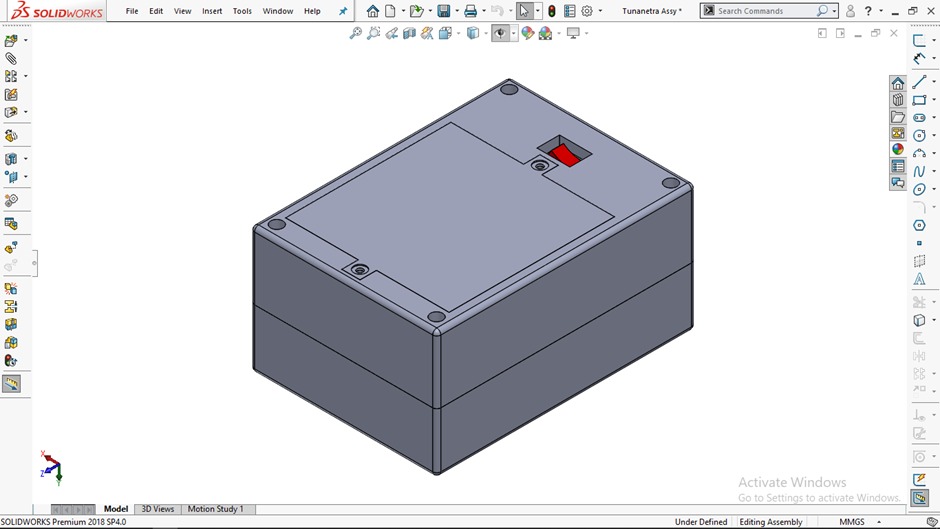Image resolution: width=940 pixels, height=529 pixels.
Task: Click the Polygon sketch tool
Action: coord(919,226)
